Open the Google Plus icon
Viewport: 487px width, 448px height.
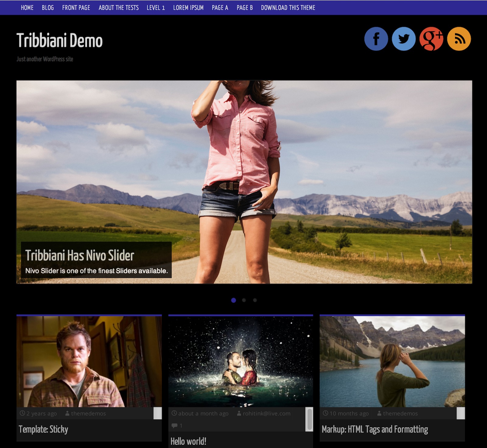coord(431,39)
